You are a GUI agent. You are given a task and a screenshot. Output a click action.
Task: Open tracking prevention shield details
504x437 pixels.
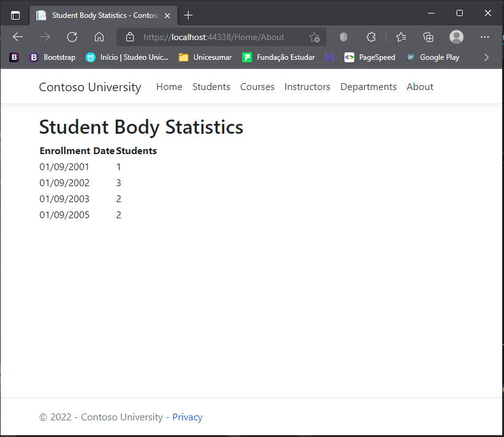click(343, 37)
